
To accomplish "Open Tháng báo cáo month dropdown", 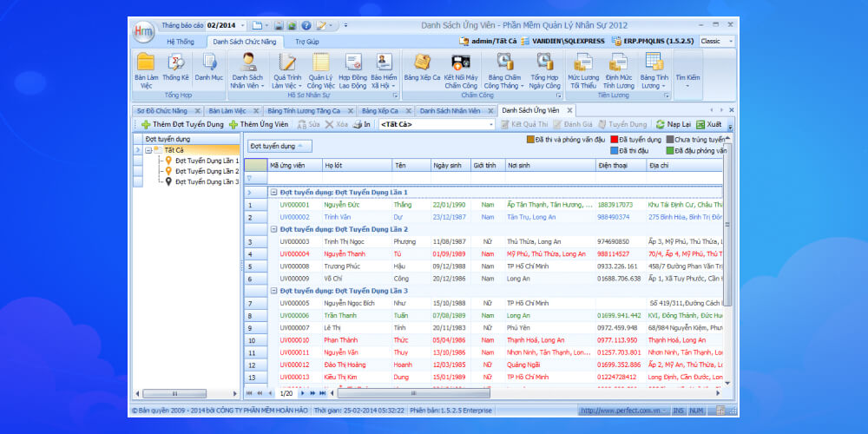I will pos(243,25).
